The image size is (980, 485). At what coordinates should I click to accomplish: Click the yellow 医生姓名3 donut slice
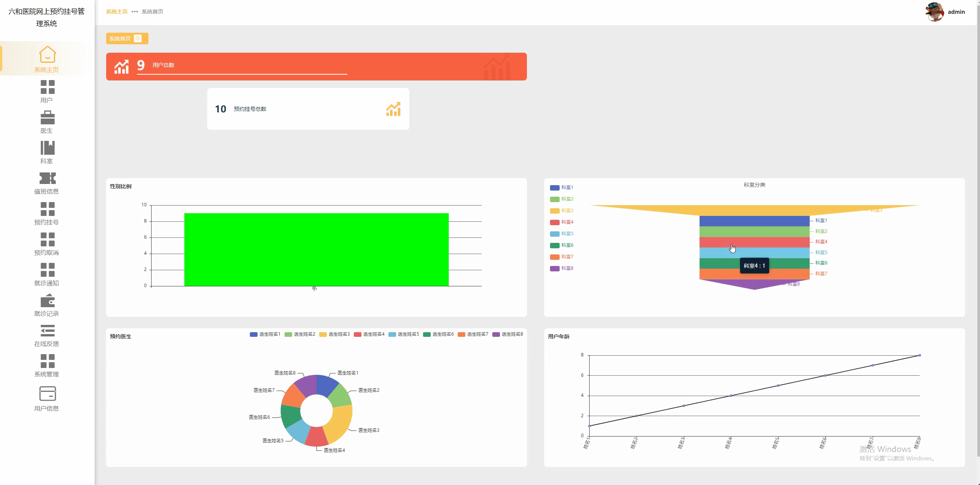point(339,423)
